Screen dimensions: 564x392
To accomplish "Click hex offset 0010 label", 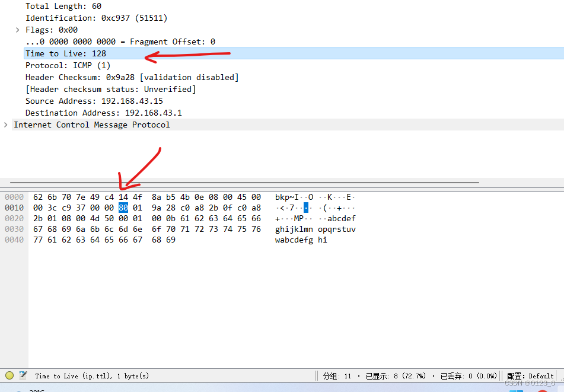I will click(14, 208).
